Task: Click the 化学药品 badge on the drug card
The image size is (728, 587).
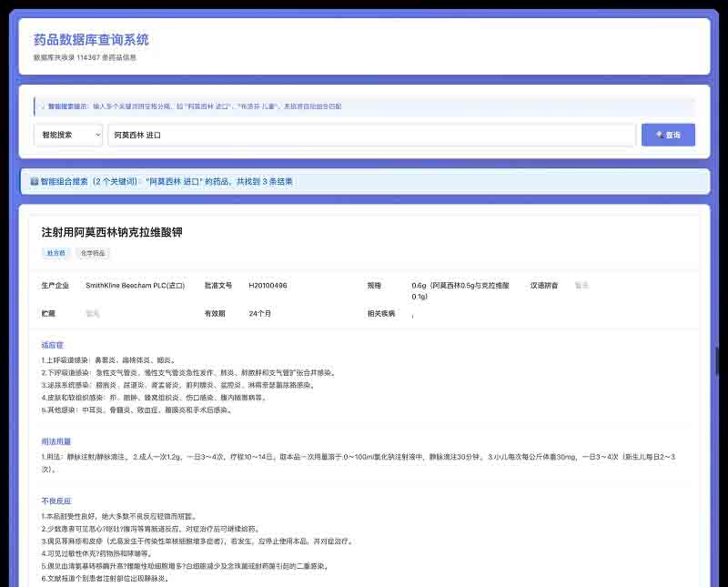Action: 94,253
